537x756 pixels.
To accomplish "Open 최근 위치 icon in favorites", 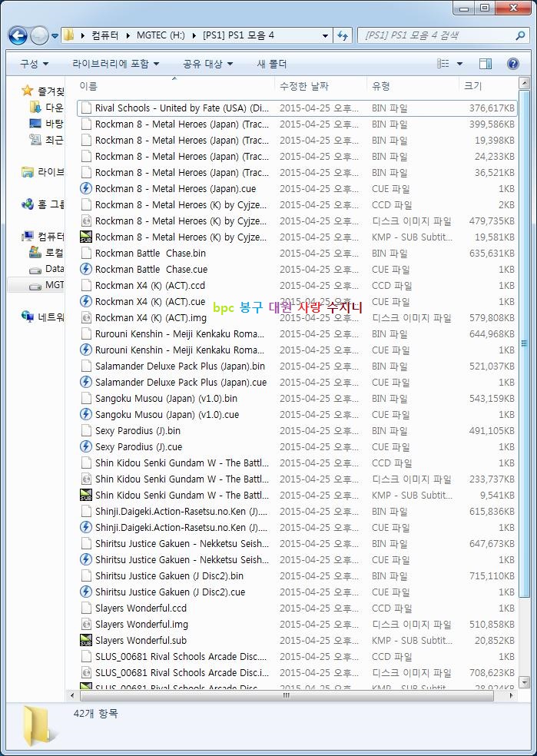I will tap(35, 140).
